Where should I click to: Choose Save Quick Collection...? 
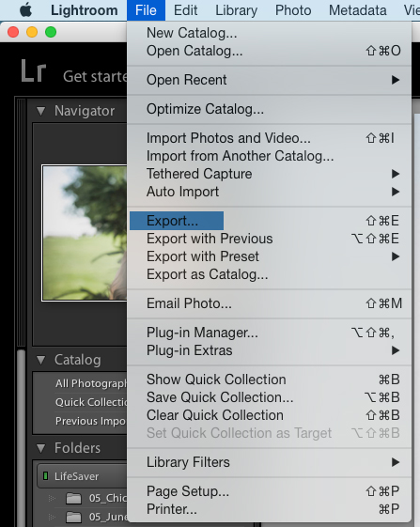[x=269, y=397]
